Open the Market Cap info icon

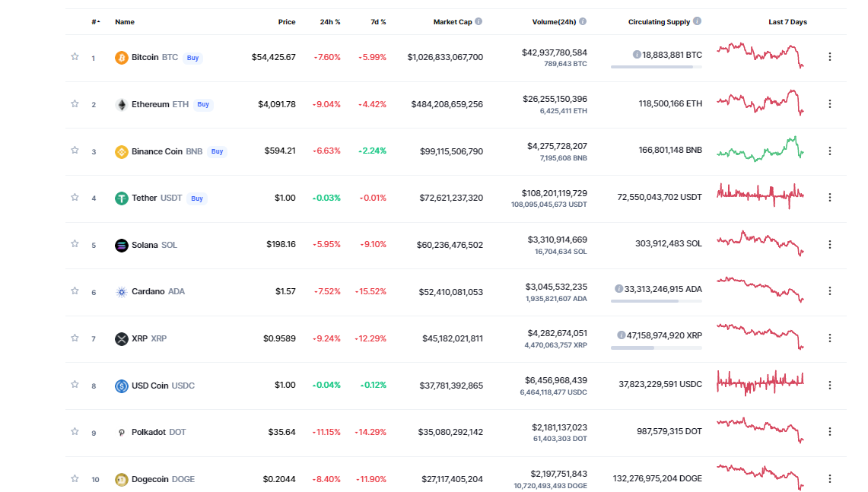(479, 21)
